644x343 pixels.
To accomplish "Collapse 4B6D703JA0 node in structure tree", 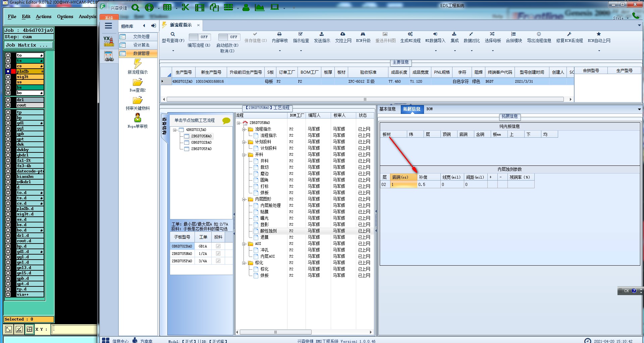I will tap(175, 130).
